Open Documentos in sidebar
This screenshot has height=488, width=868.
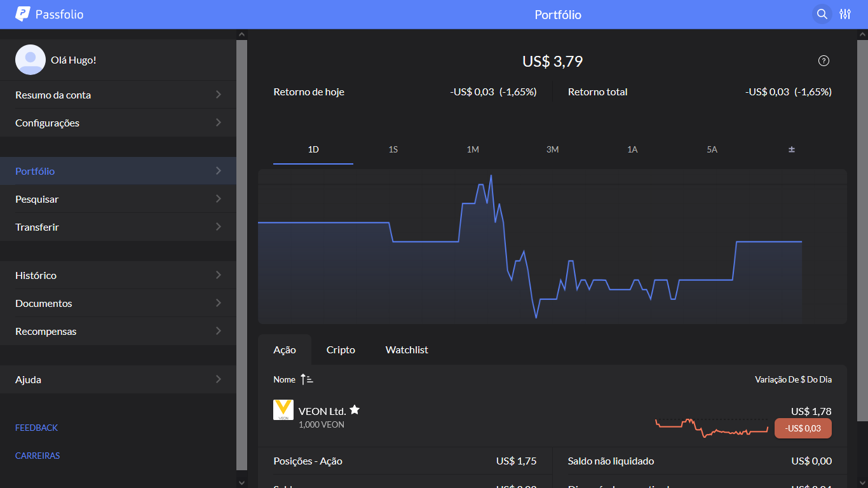coord(118,303)
